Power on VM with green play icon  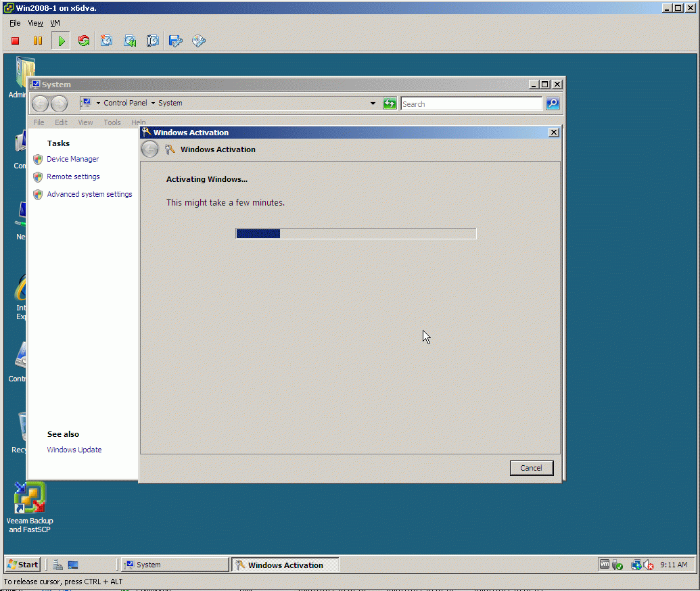pyautogui.click(x=61, y=41)
